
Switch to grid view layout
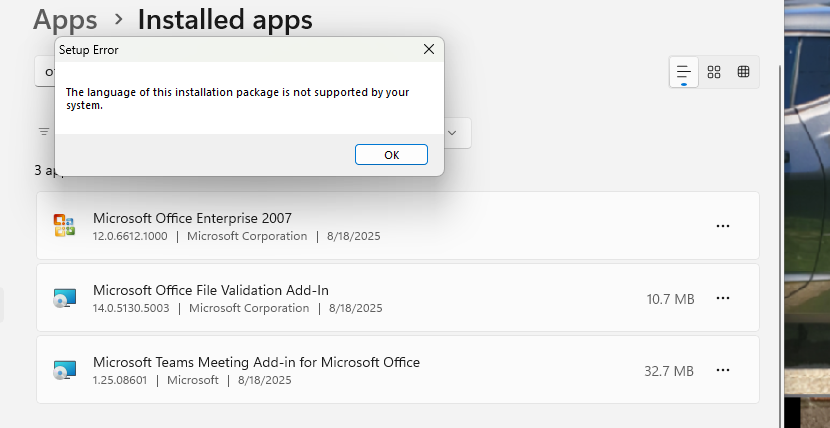click(x=714, y=72)
